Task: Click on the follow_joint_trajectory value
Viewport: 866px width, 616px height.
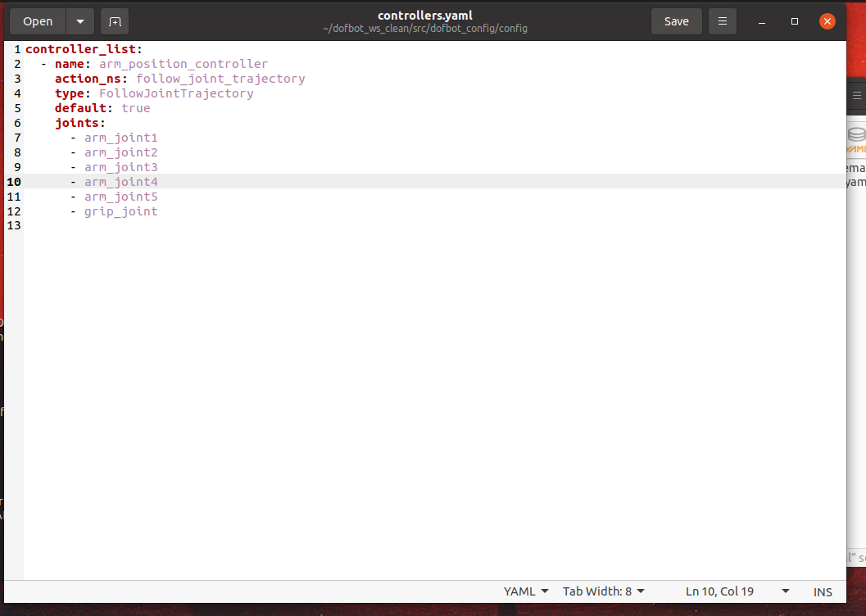Action: point(220,79)
